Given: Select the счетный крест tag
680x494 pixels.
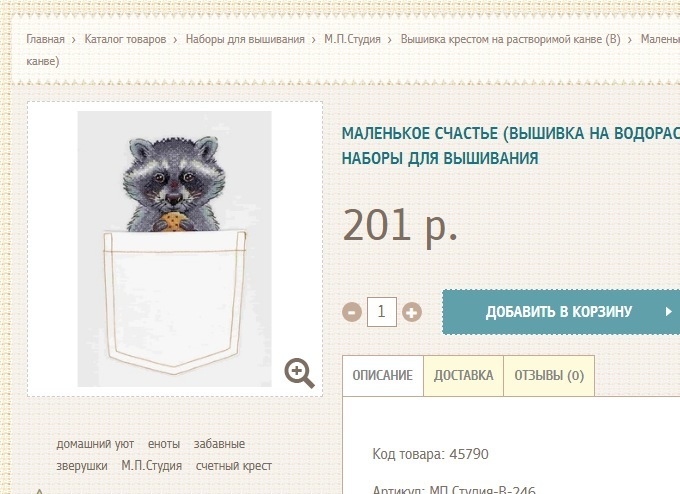Looking at the screenshot, I should 234,466.
